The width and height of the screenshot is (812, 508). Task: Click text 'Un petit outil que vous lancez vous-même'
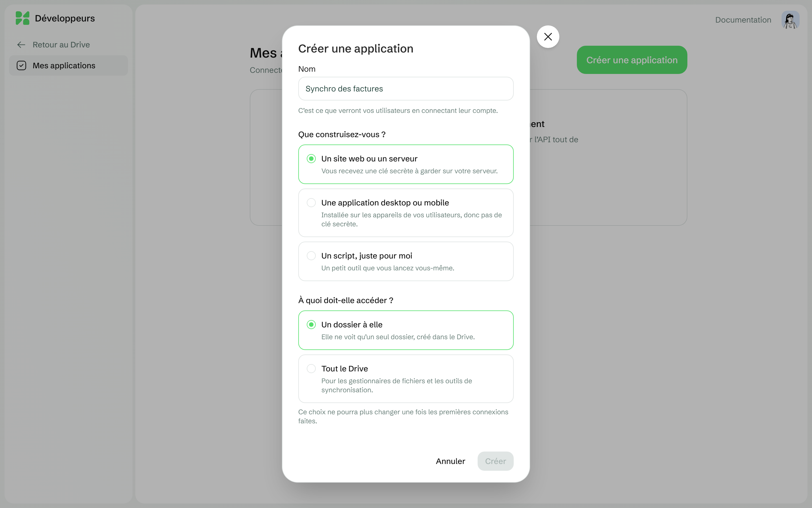(388, 268)
